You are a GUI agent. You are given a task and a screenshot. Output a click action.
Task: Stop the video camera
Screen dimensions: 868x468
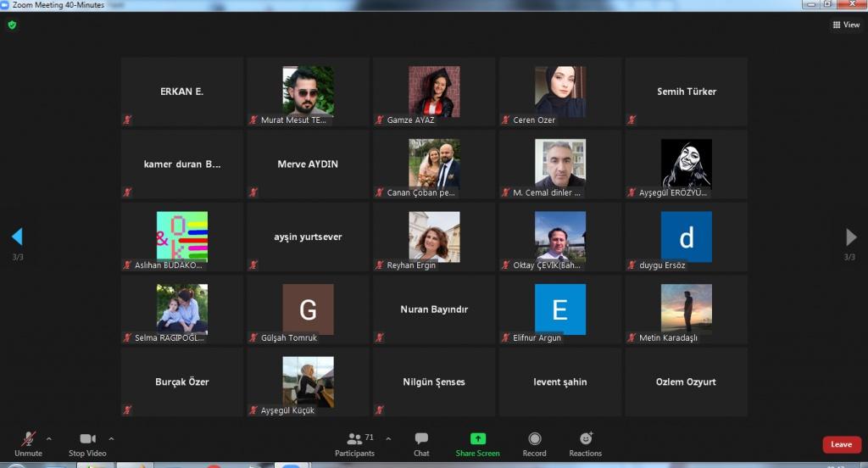pyautogui.click(x=86, y=443)
